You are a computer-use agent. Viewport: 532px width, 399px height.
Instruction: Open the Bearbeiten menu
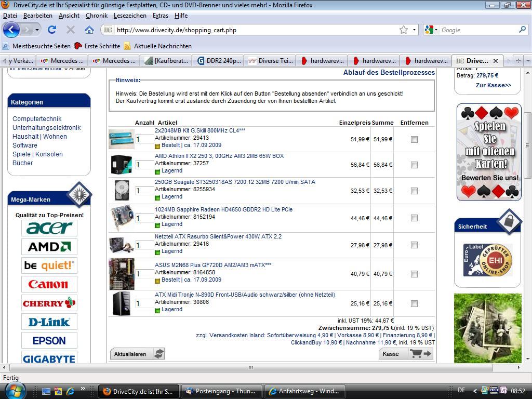tap(37, 16)
